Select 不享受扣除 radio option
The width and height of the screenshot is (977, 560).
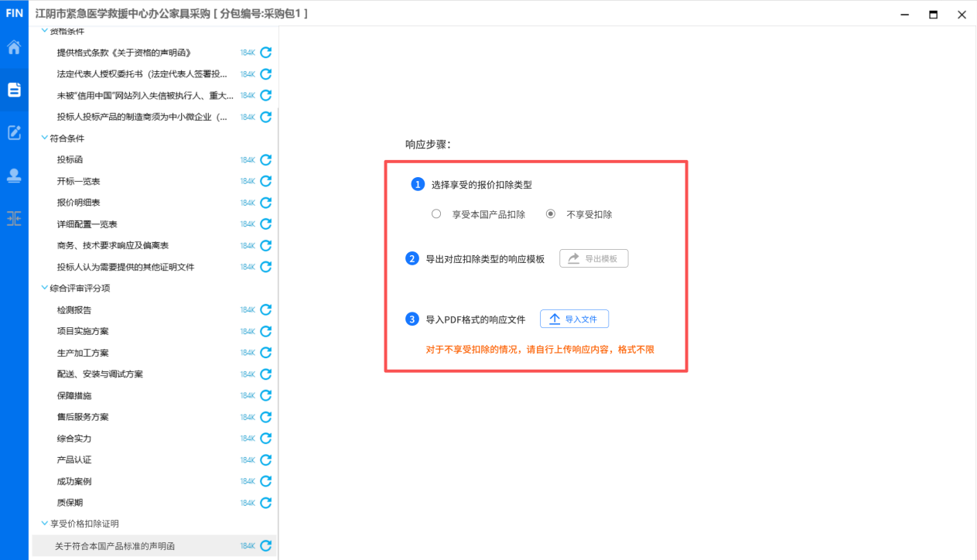click(x=551, y=214)
